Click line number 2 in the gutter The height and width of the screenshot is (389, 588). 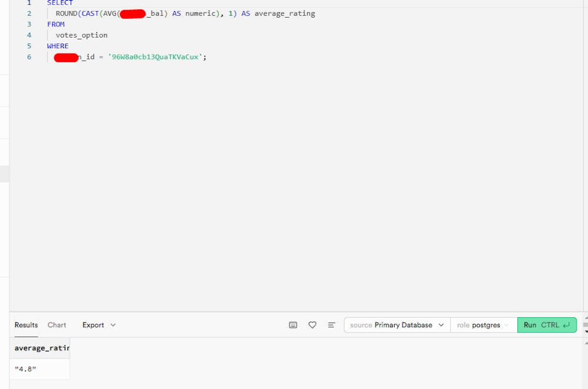pos(29,14)
